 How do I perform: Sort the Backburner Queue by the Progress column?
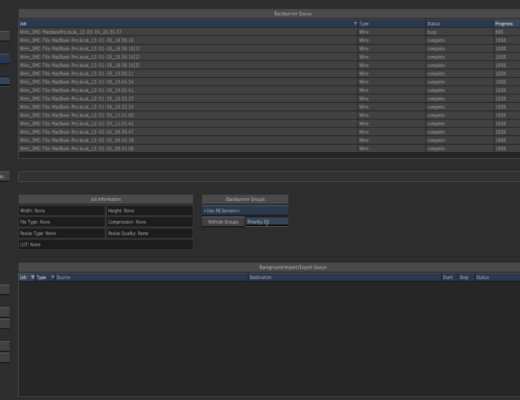click(507, 24)
